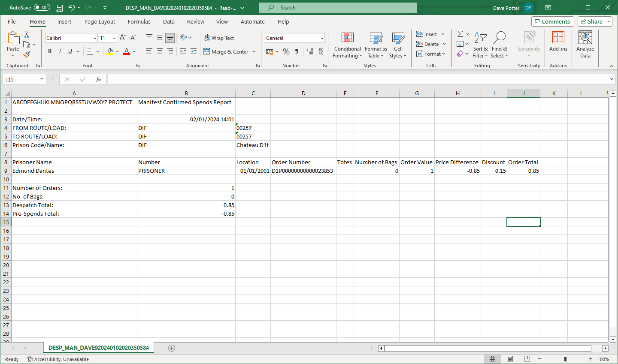The image size is (618, 364).
Task: Apply Percent Style to selection
Action: [x=286, y=51]
